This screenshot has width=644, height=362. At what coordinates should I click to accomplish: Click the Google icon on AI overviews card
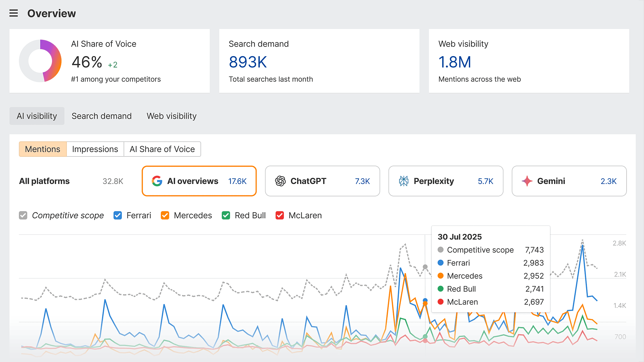point(157,181)
